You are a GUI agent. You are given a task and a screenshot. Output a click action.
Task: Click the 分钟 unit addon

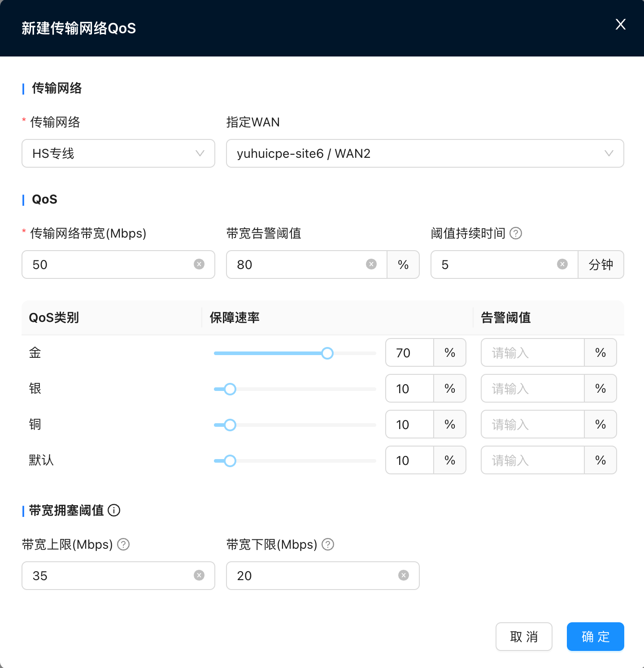tap(601, 265)
